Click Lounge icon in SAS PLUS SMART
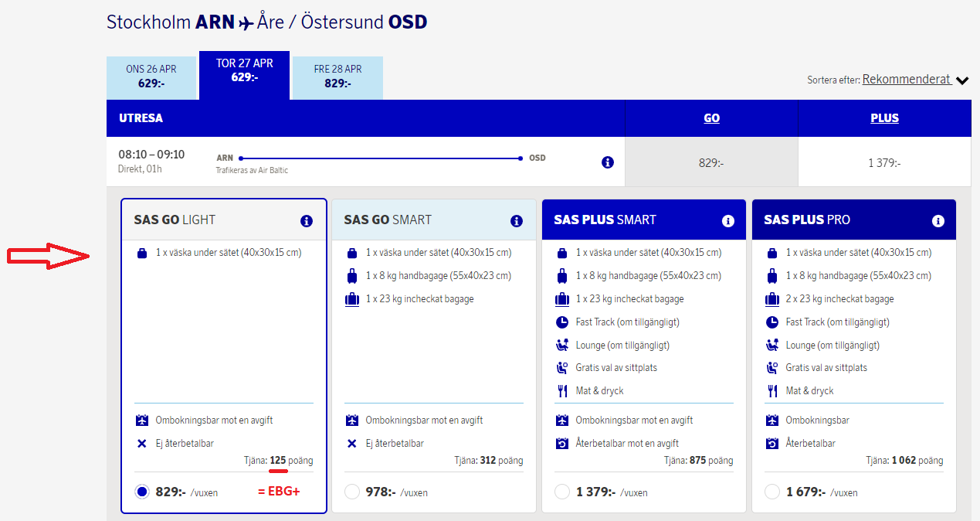 pos(562,346)
